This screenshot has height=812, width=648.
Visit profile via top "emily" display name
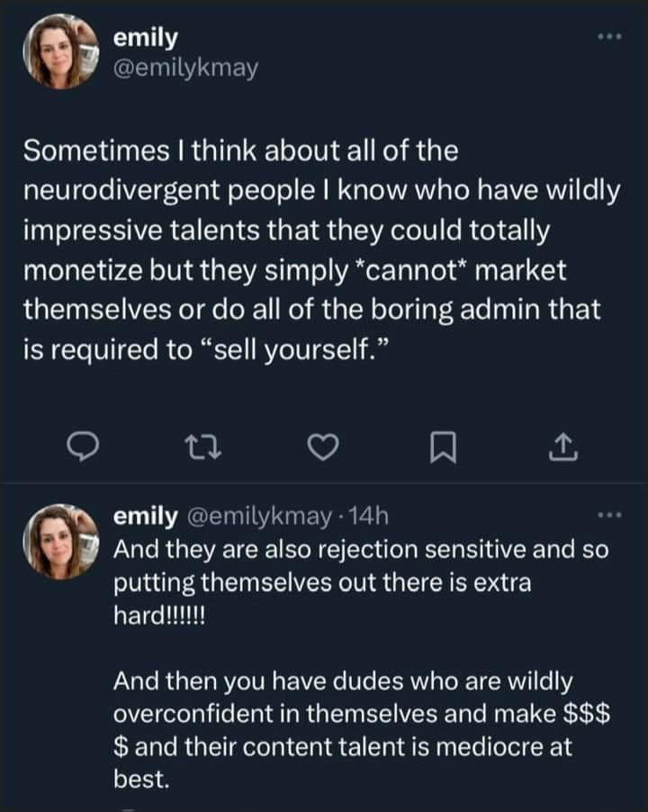pos(146,38)
